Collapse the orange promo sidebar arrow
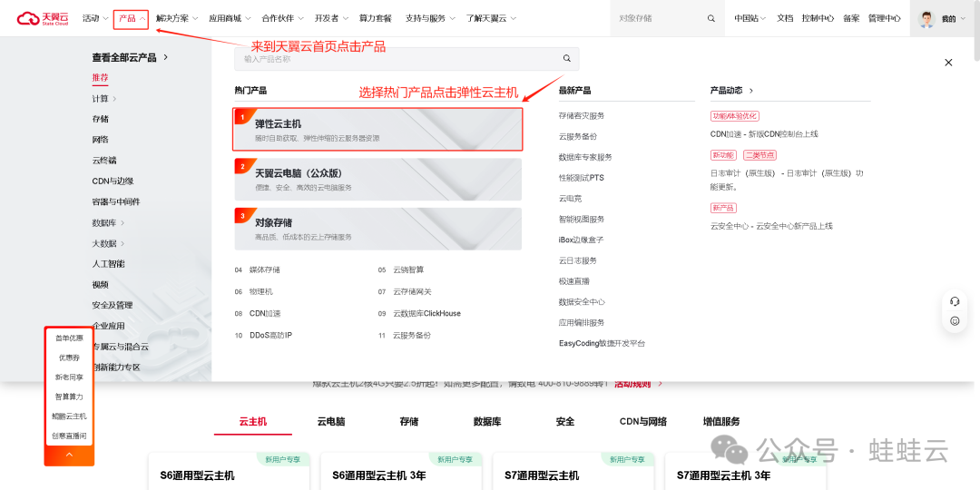Viewport: 980px width, 490px height. pyautogui.click(x=69, y=455)
